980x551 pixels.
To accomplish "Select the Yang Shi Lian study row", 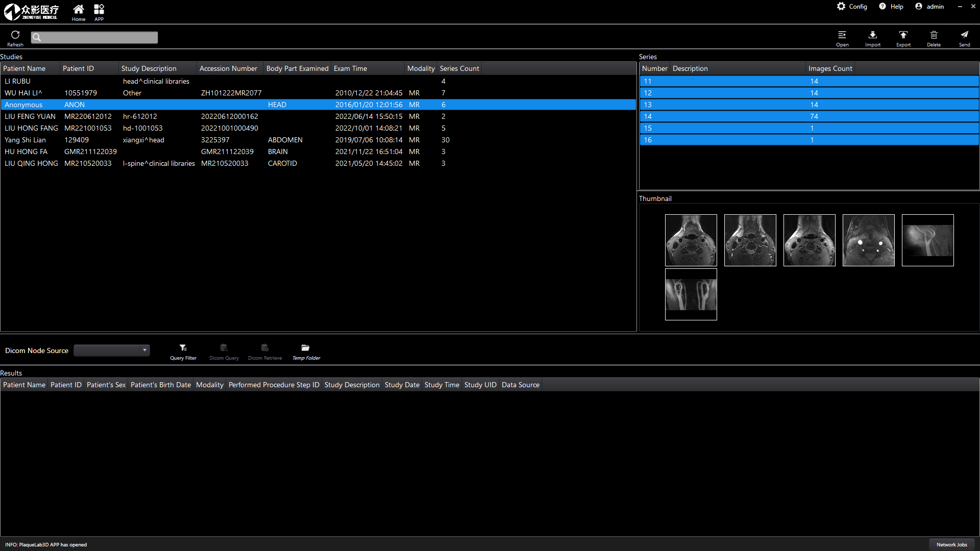I will [318, 140].
